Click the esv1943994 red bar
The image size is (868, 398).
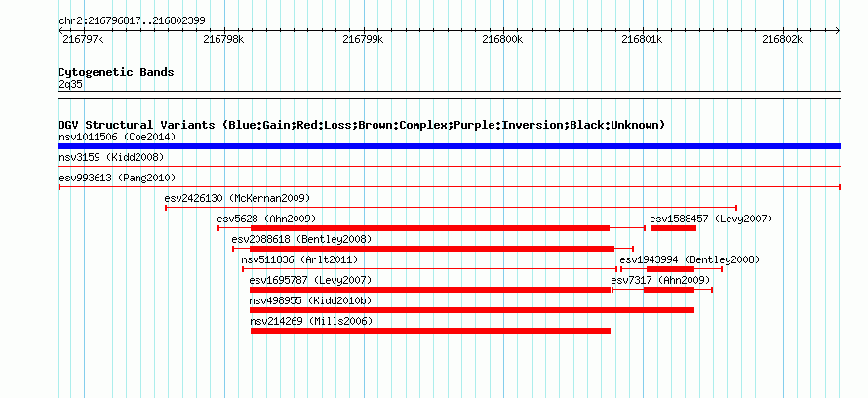tap(670, 269)
